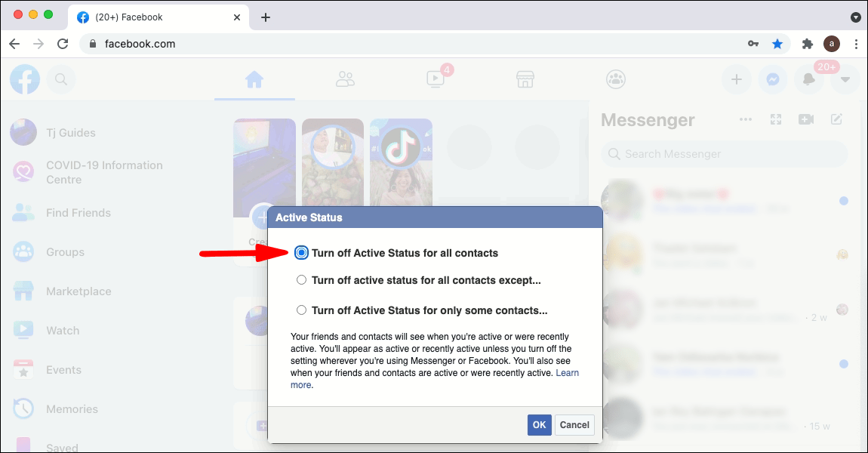This screenshot has height=453, width=868.
Task: Open Find Friends in sidebar
Action: tap(78, 213)
